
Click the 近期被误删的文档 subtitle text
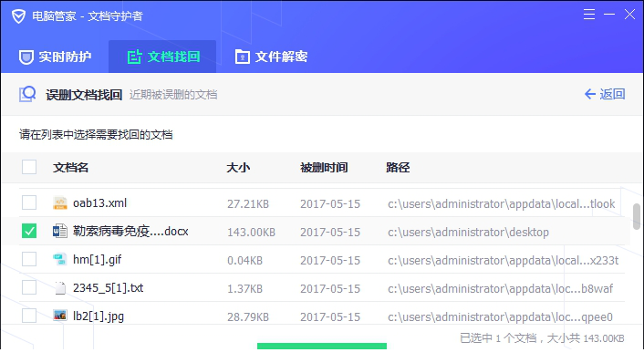[173, 95]
